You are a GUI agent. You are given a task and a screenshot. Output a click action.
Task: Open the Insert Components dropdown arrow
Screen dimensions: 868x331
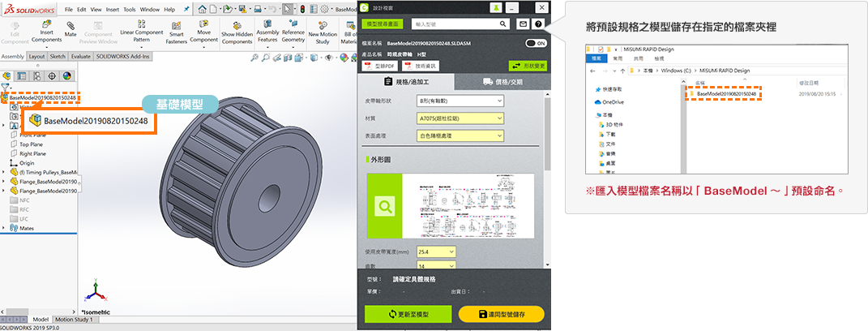coord(46,48)
